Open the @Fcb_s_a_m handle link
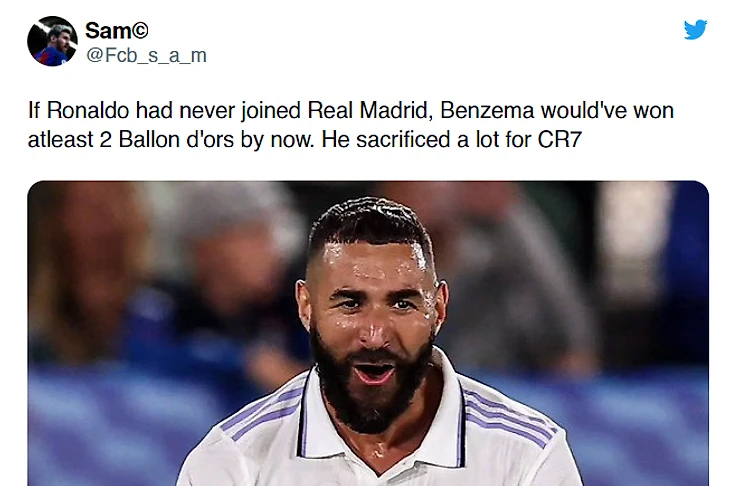This screenshot has height=486, width=730. pyautogui.click(x=146, y=56)
